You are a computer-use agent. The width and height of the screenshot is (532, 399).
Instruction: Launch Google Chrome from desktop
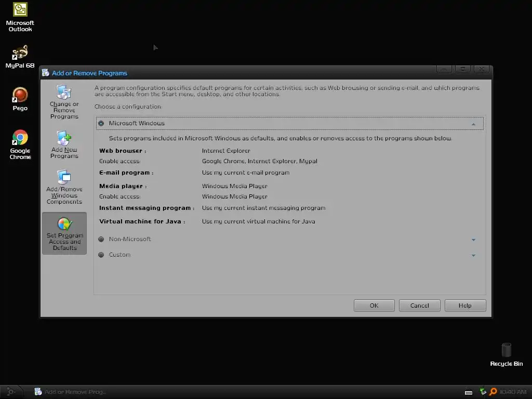point(20,144)
